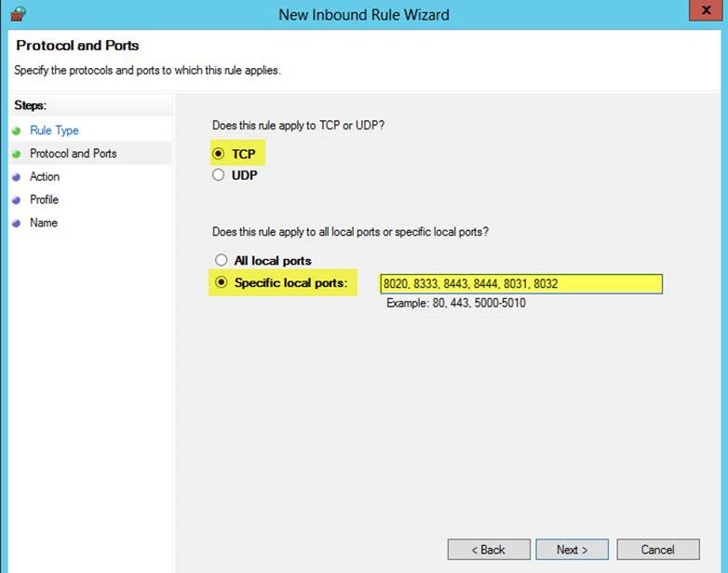
Task: Click the Next button
Action: (572, 550)
